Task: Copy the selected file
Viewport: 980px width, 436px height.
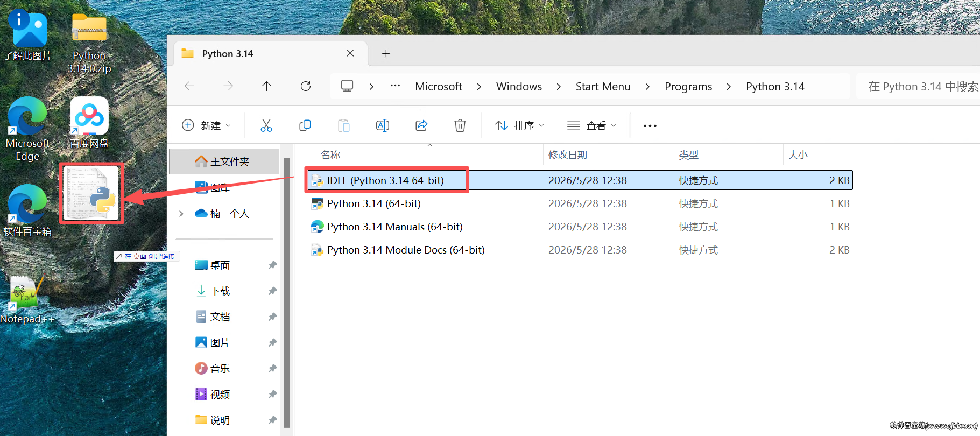Action: 305,125
